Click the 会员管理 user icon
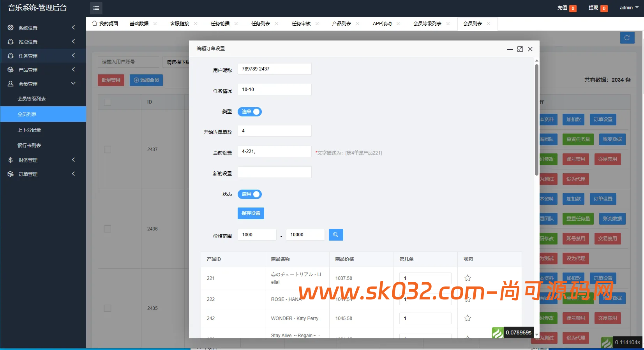This screenshot has width=644, height=350. 11,84
